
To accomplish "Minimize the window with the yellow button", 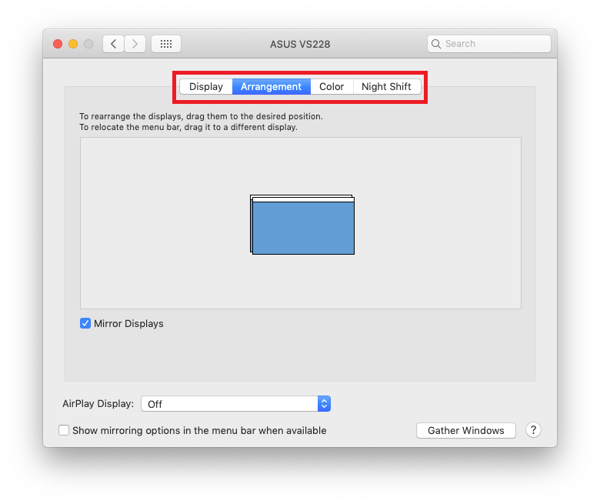I will [73, 44].
